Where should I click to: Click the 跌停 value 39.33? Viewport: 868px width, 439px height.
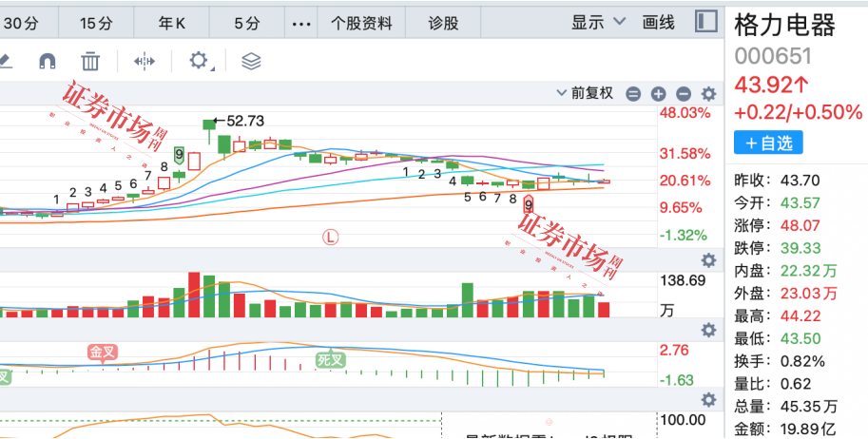pyautogui.click(x=800, y=248)
